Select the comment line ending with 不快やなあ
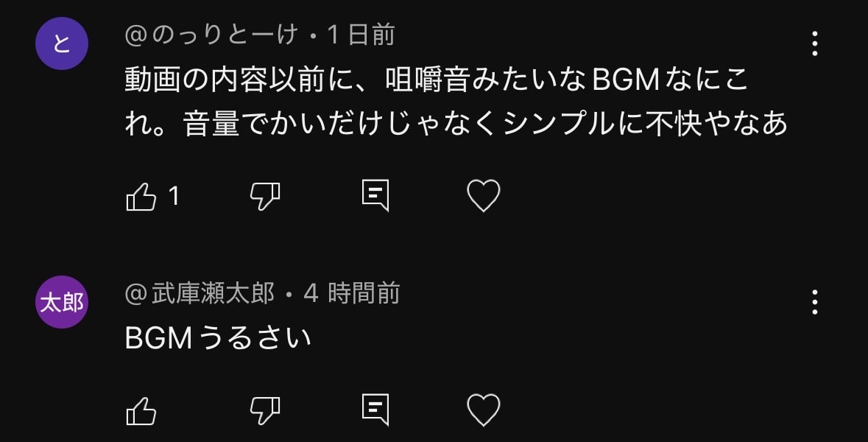 [456, 124]
